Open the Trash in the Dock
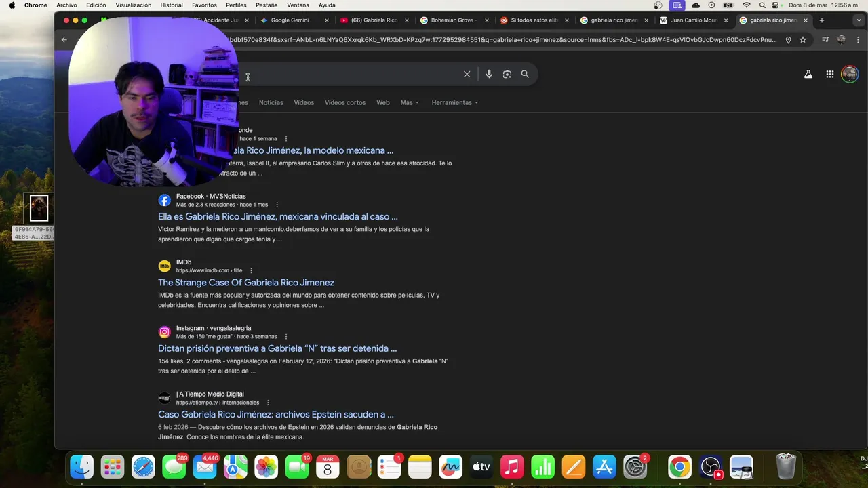Screen dimensions: 868x488 [x=785, y=466]
